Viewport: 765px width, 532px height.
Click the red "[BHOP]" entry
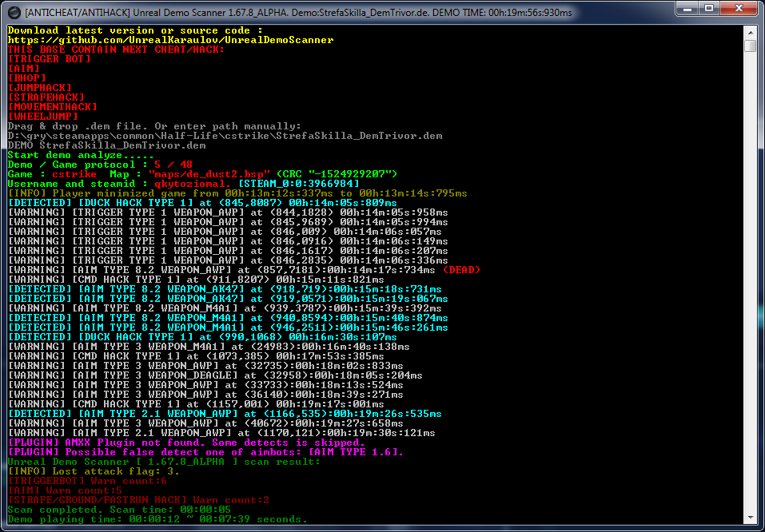tap(27, 78)
